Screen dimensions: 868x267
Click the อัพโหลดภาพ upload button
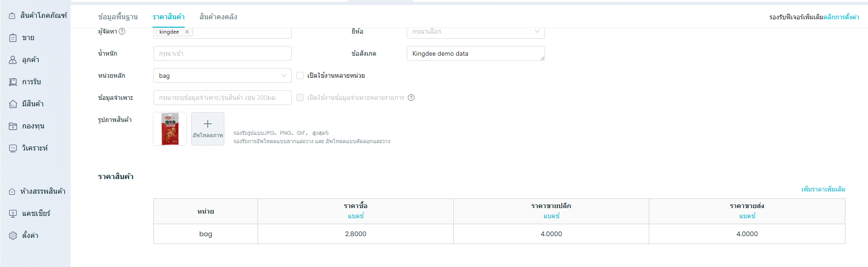(x=208, y=129)
